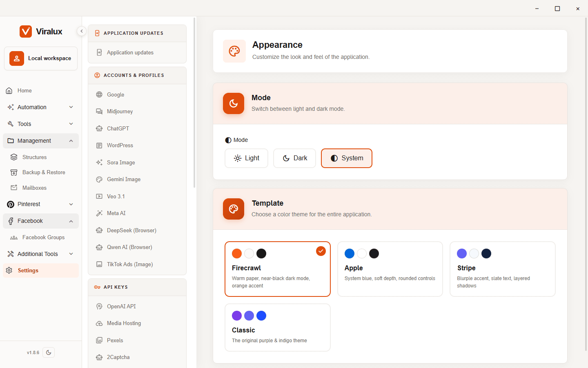Select Light mode

coord(246,158)
